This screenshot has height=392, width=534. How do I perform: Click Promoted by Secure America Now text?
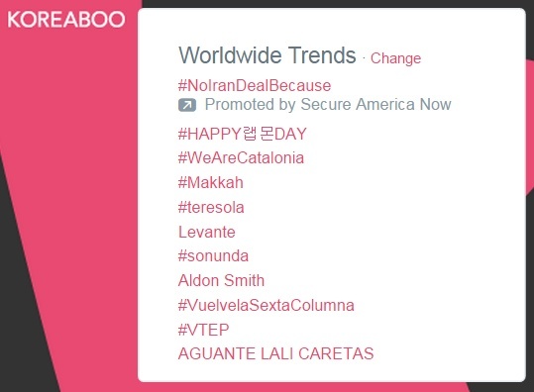coord(328,104)
